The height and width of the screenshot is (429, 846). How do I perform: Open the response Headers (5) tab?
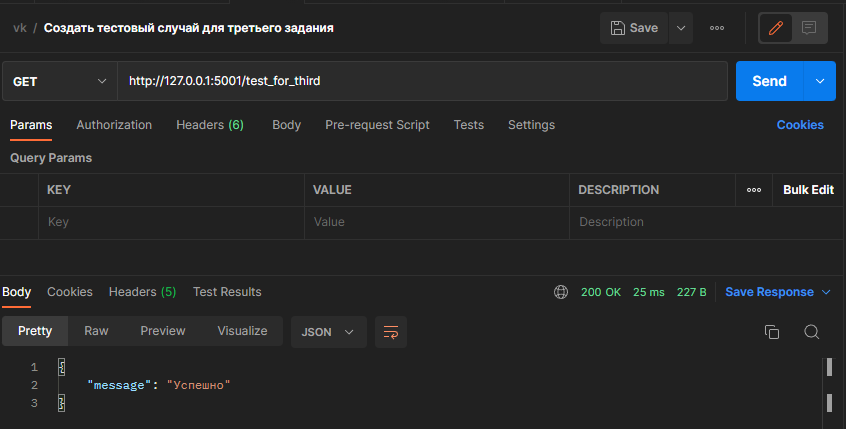point(142,292)
